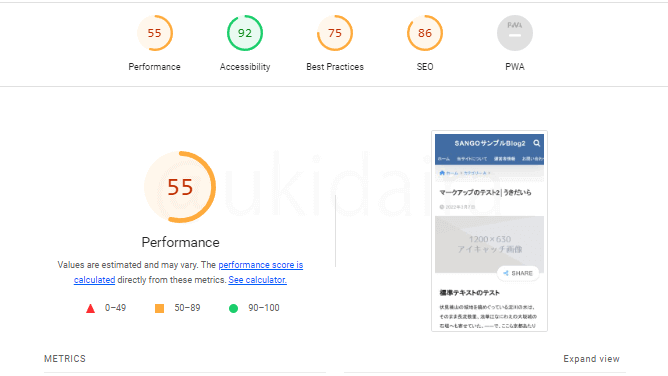Open the 'performance score is calculated' link

coord(261,265)
